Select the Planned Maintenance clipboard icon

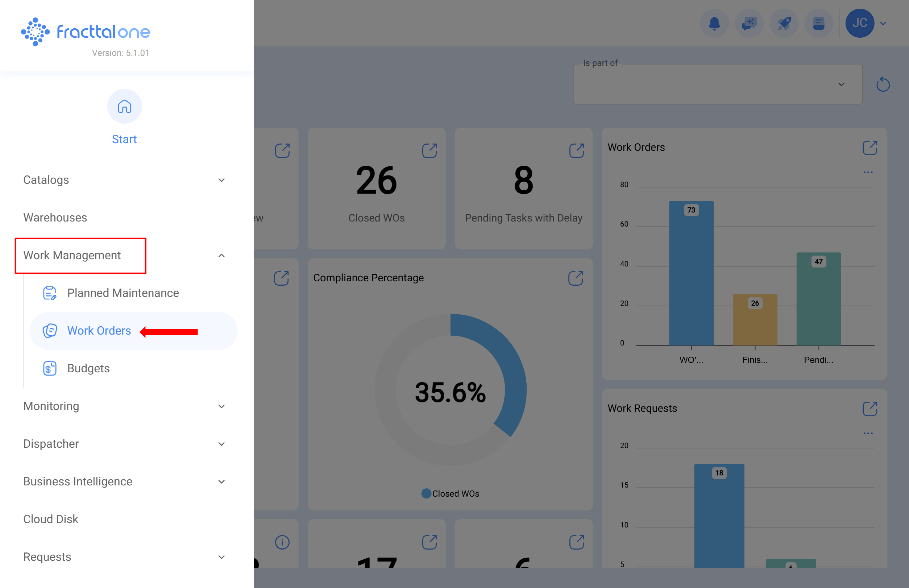(50, 293)
